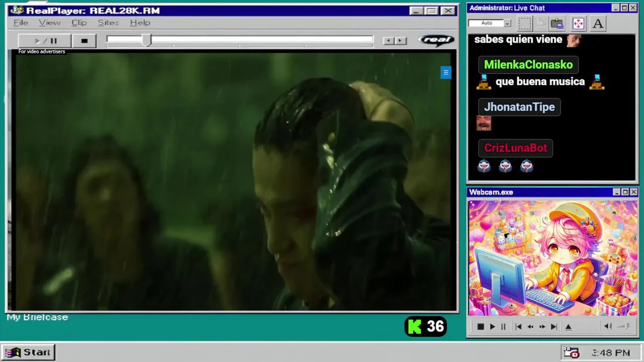Maximize the Webcam.exe window
Image resolution: width=644 pixels, height=362 pixels.
[625, 192]
